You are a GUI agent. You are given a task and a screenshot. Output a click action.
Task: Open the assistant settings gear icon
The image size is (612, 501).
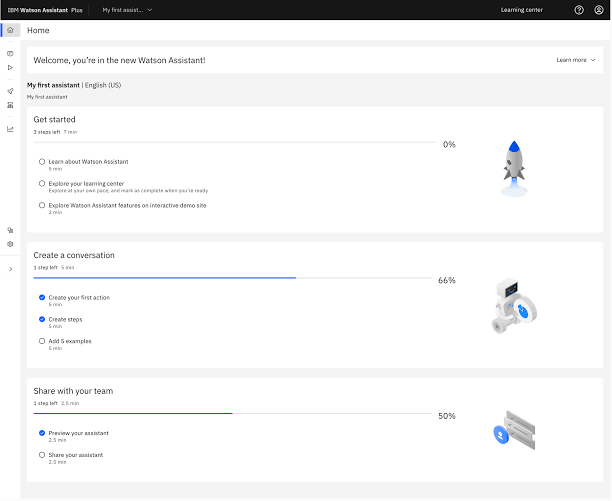click(x=10, y=244)
